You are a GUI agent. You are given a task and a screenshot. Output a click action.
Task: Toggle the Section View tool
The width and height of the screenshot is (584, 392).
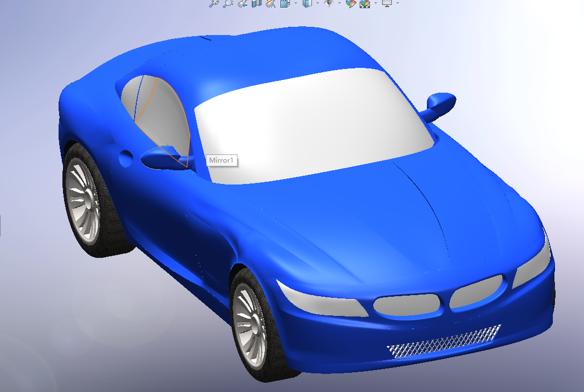(x=257, y=3)
